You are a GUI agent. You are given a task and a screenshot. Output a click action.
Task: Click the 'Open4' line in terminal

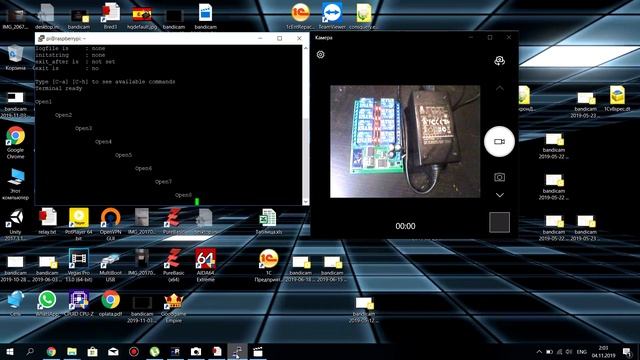(103, 142)
